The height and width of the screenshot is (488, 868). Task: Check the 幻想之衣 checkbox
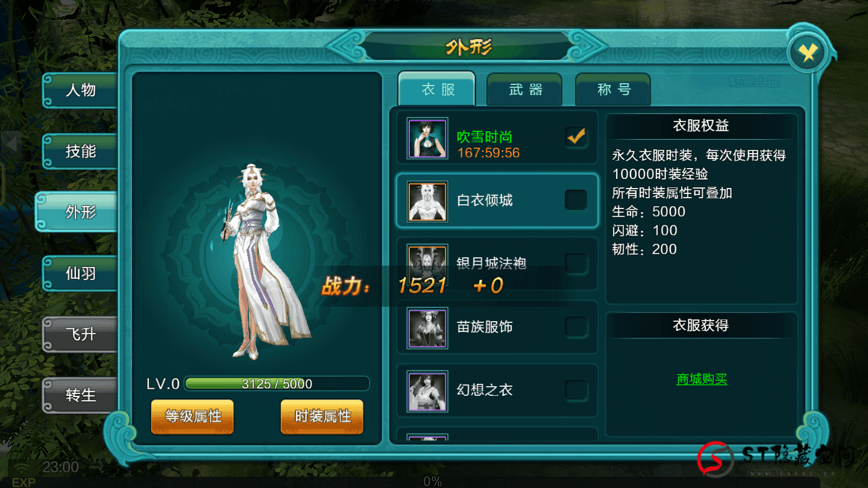(576, 390)
